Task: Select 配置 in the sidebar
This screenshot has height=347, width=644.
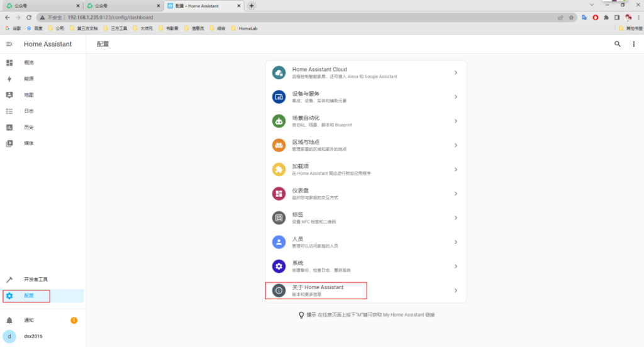Action: pyautogui.click(x=43, y=295)
